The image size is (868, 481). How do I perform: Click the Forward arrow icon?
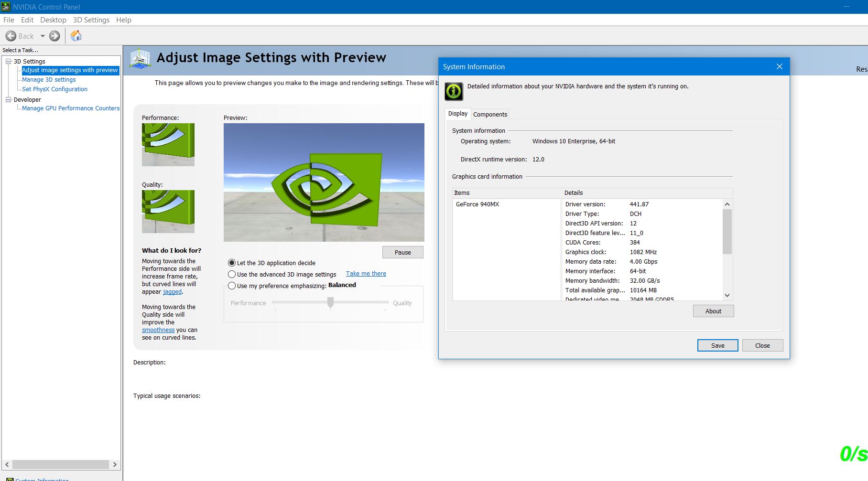pos(55,36)
